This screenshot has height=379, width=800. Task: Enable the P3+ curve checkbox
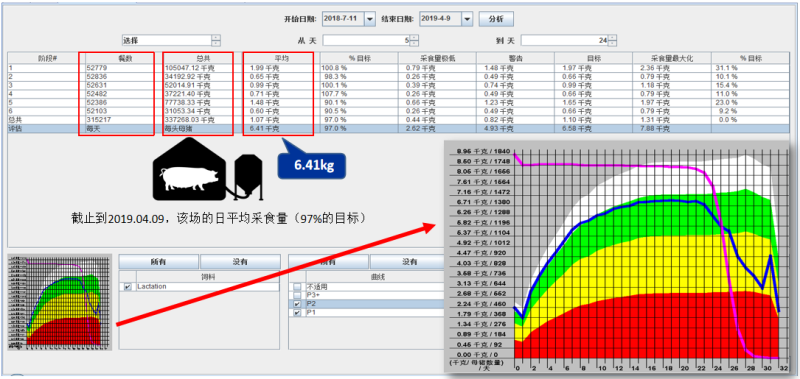tap(297, 295)
